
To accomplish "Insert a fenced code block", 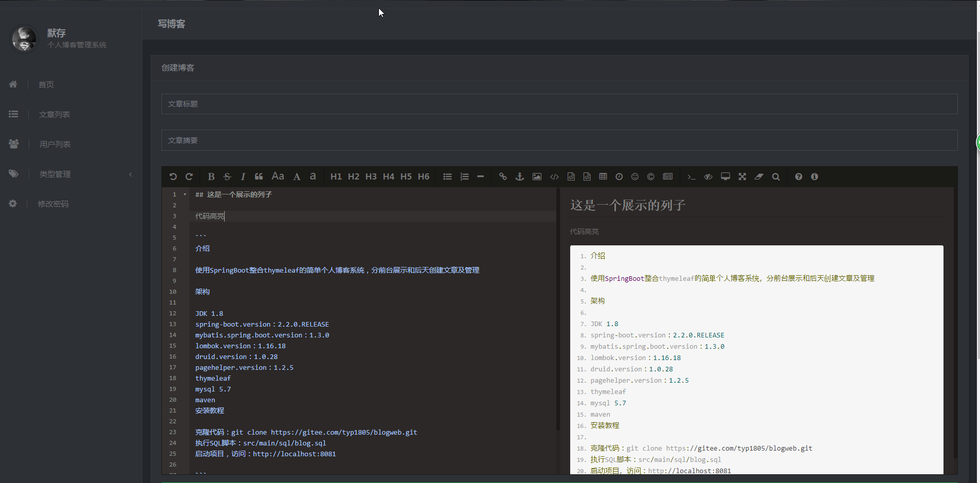I will coord(587,176).
